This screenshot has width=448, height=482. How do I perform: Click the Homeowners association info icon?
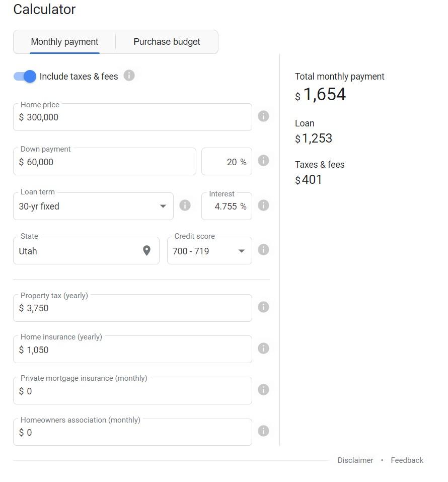263,431
